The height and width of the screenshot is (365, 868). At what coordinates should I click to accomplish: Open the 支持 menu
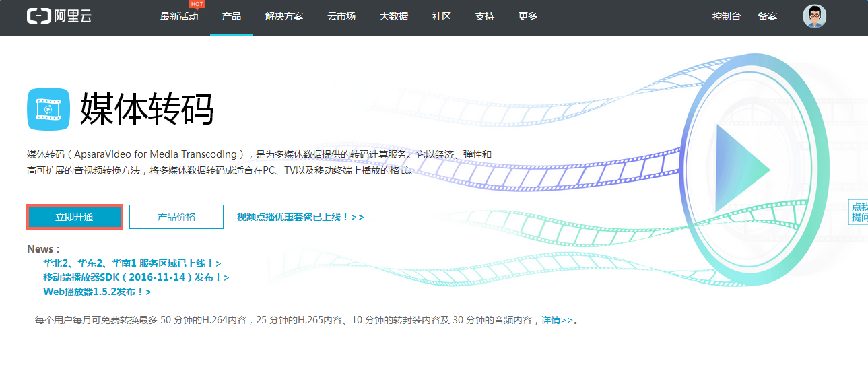(x=485, y=16)
